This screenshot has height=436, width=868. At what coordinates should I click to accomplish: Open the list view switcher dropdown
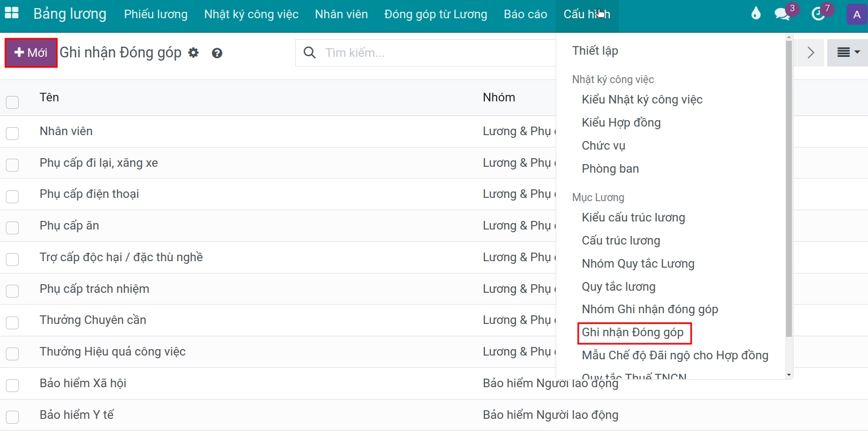[x=848, y=53]
